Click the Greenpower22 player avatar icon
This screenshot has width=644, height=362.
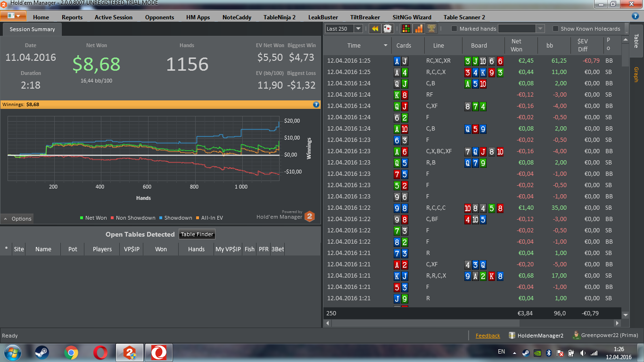point(576,335)
